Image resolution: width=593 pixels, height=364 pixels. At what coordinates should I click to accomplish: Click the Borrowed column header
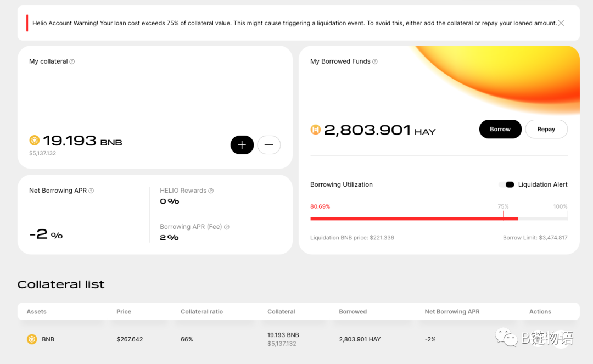(353, 311)
